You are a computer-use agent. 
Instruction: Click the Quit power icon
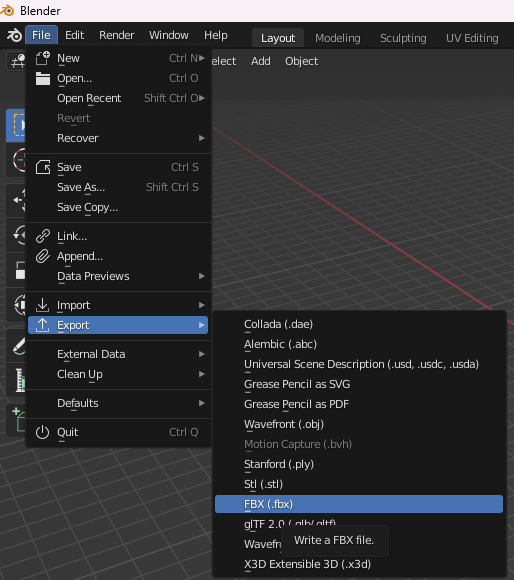pos(43,432)
